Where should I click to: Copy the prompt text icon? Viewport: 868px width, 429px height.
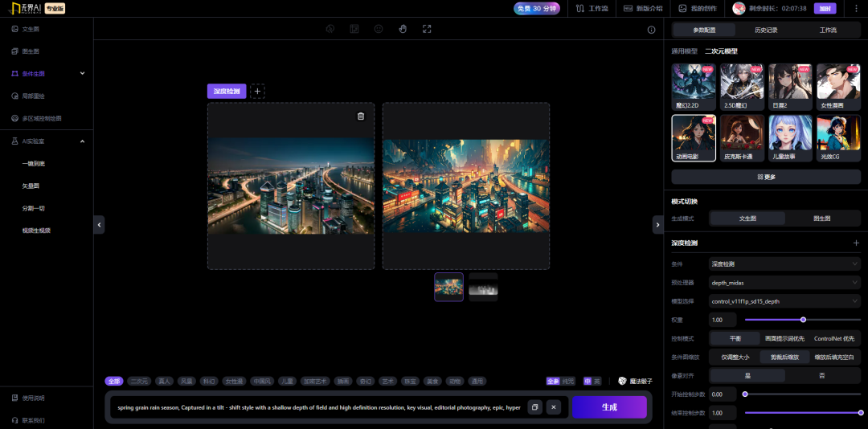(534, 407)
